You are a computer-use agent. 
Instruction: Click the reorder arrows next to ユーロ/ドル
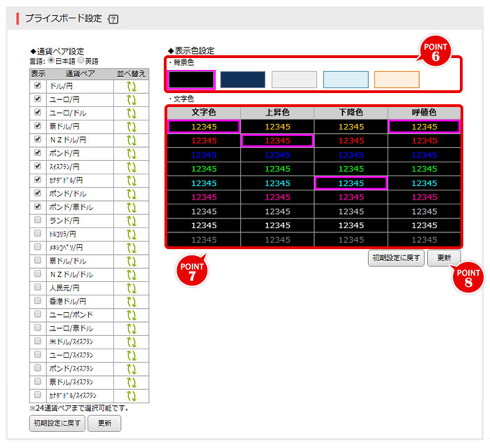click(x=131, y=113)
